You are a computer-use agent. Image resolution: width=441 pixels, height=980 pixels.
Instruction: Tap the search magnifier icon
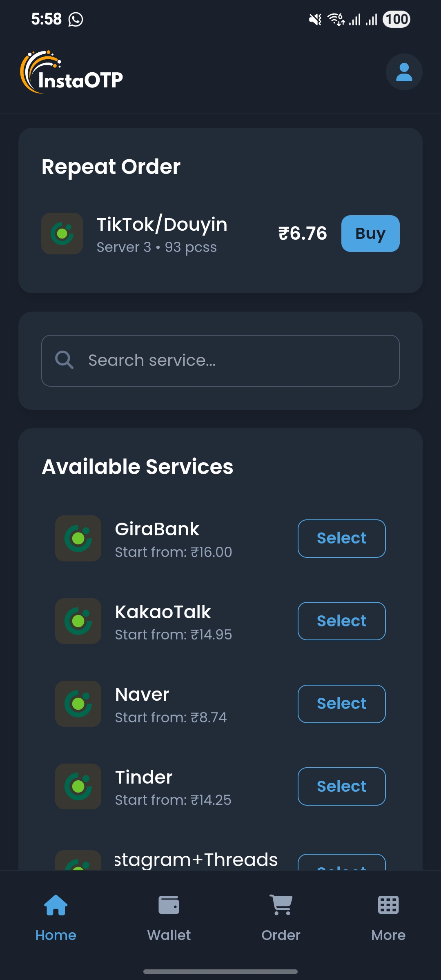tap(64, 360)
